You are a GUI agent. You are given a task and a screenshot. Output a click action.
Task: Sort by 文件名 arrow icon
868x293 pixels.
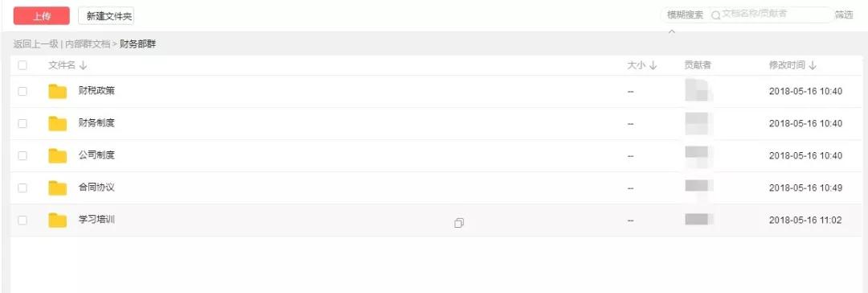pyautogui.click(x=83, y=65)
